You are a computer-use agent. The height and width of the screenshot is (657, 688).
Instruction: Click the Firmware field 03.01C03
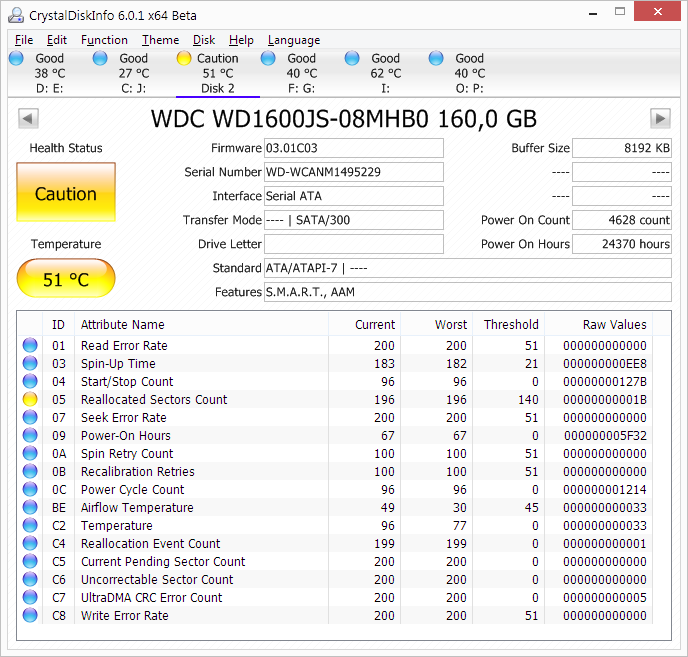click(x=354, y=148)
